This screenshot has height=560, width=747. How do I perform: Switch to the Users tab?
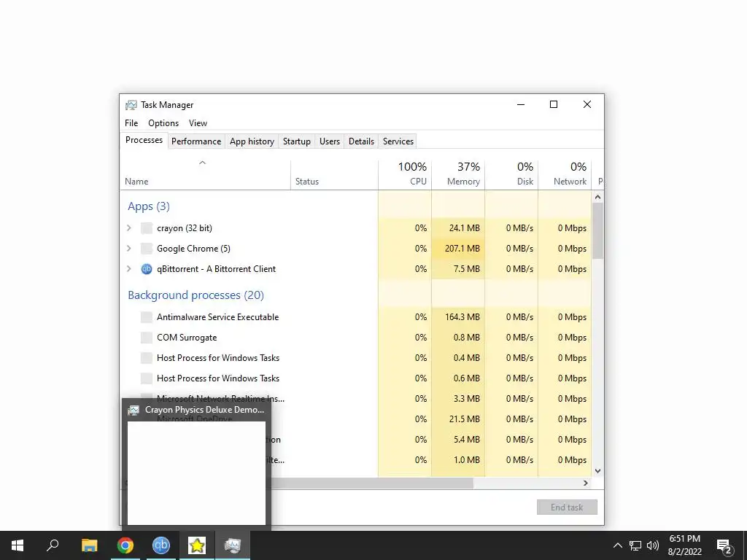tap(330, 141)
